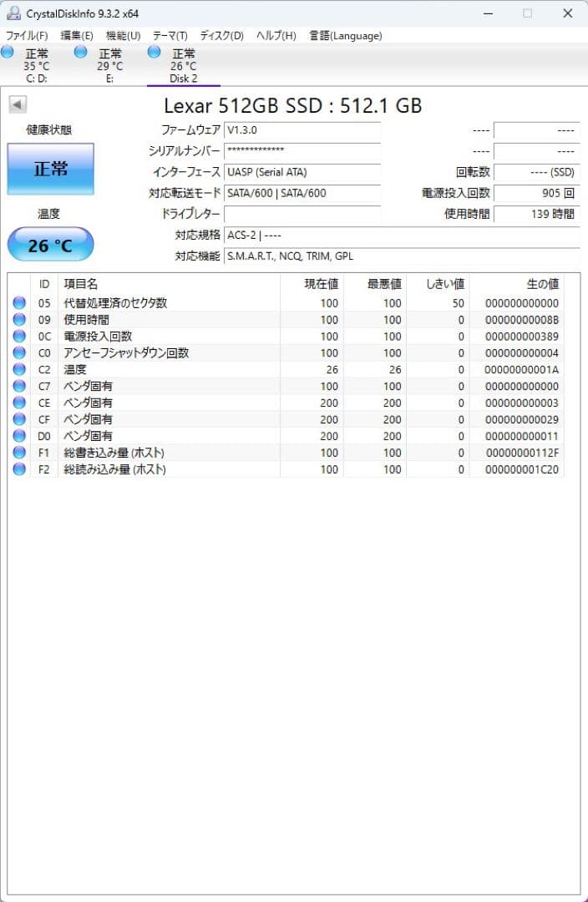Click the しきい値 column header
The height and width of the screenshot is (902, 588).
click(438, 284)
